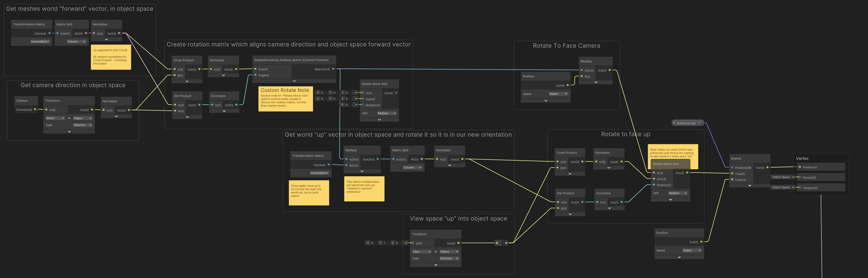Open the View space dropdown in Transform node
Image resolution: width=868 pixels, height=278 pixels.
(x=421, y=252)
